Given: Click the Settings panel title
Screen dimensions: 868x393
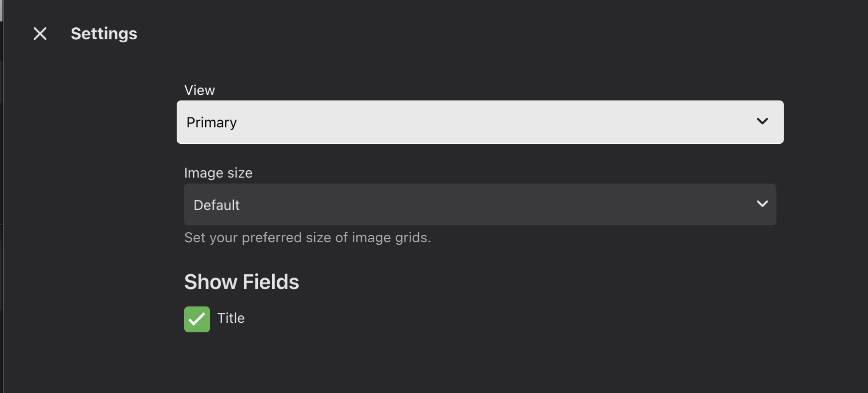Looking at the screenshot, I should coord(104,34).
